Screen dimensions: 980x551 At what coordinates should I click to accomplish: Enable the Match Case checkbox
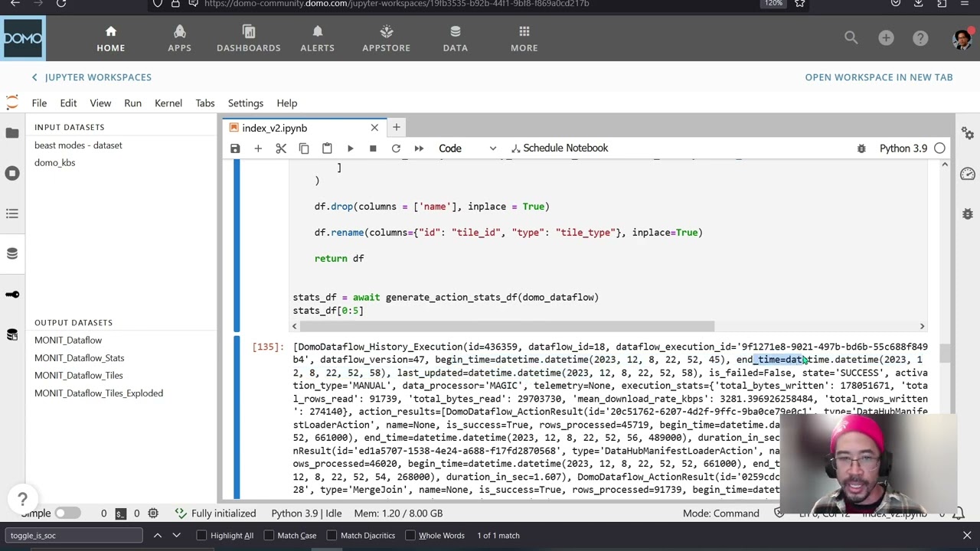click(269, 536)
